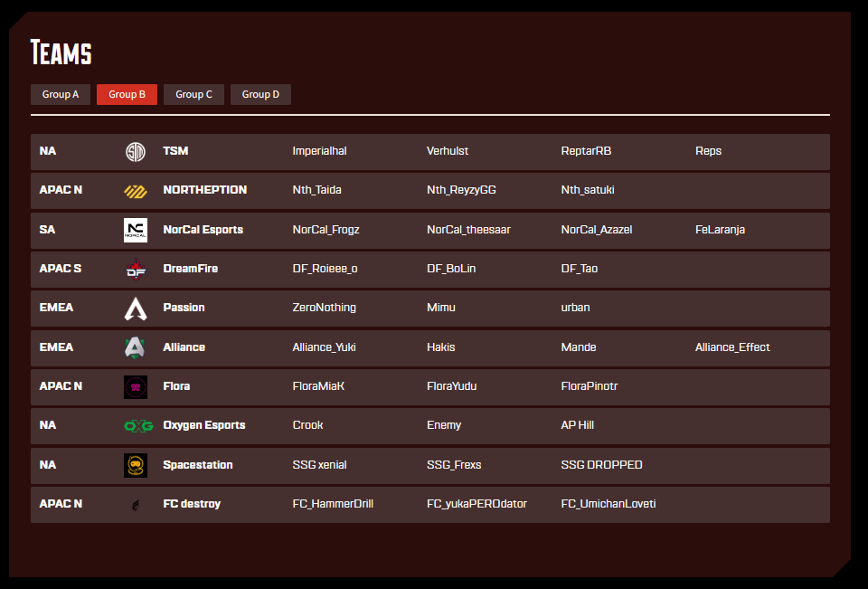Show the Group D teams tab
The width and height of the screenshot is (868, 589).
260,94
